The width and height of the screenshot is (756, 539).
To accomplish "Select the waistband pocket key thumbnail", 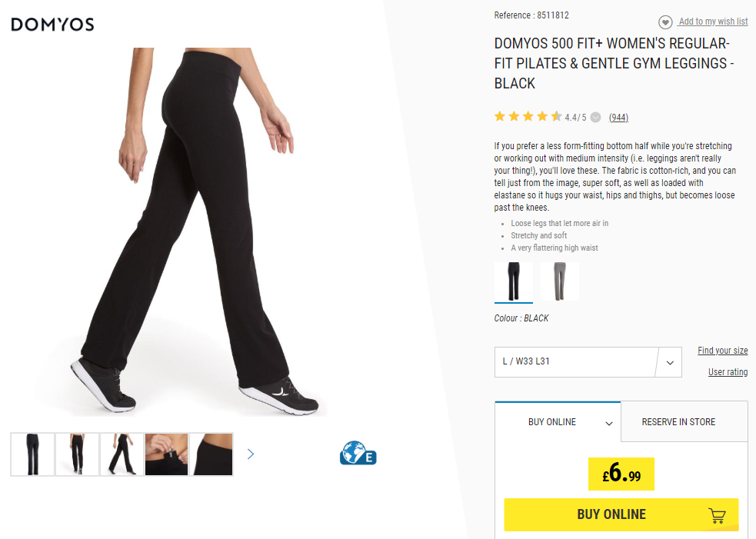I will point(166,454).
